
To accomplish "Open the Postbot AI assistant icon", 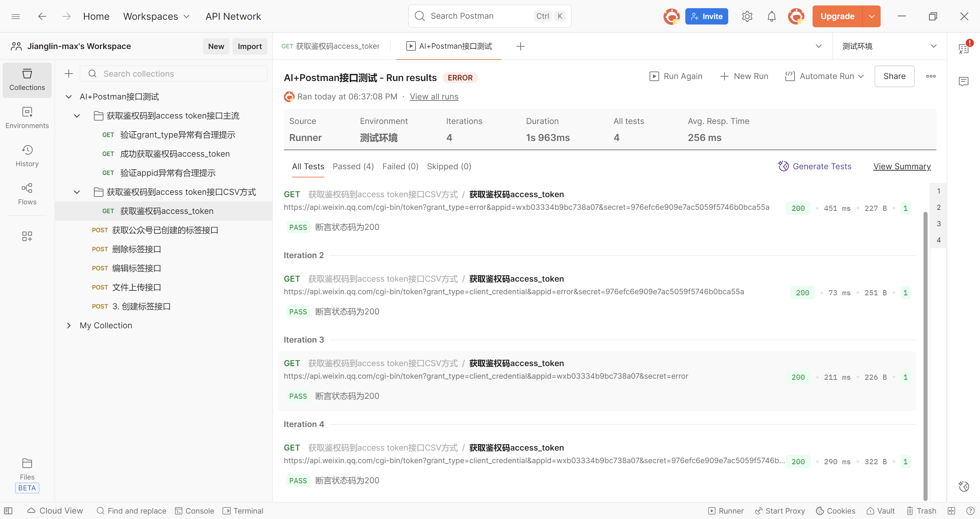I will click(x=964, y=486).
